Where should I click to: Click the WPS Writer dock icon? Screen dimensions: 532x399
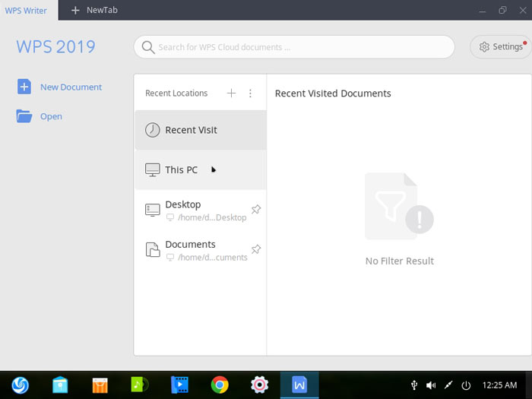pos(299,385)
